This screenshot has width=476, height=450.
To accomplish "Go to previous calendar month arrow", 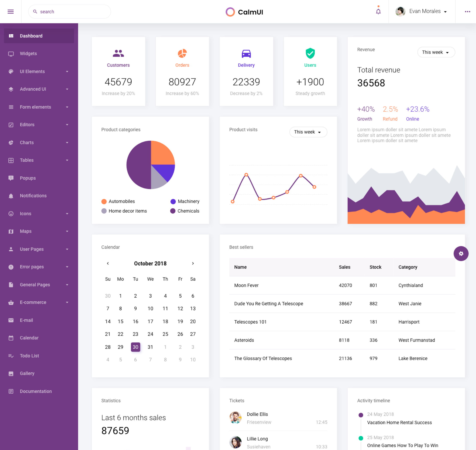I will click(108, 263).
